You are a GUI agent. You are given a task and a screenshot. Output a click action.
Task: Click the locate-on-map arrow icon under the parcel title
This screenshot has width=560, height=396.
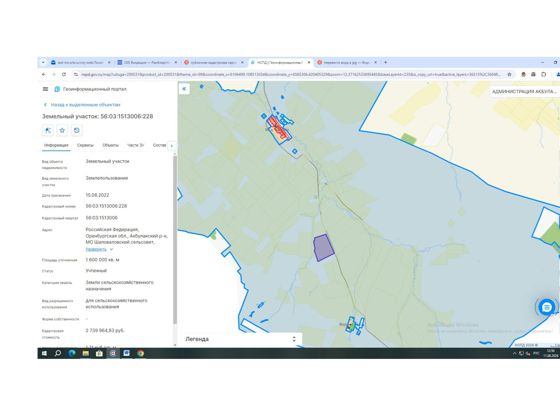click(48, 130)
